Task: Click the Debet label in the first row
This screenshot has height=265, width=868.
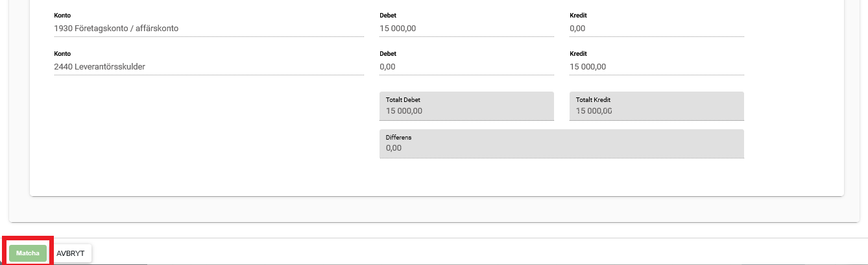Action: 388,16
